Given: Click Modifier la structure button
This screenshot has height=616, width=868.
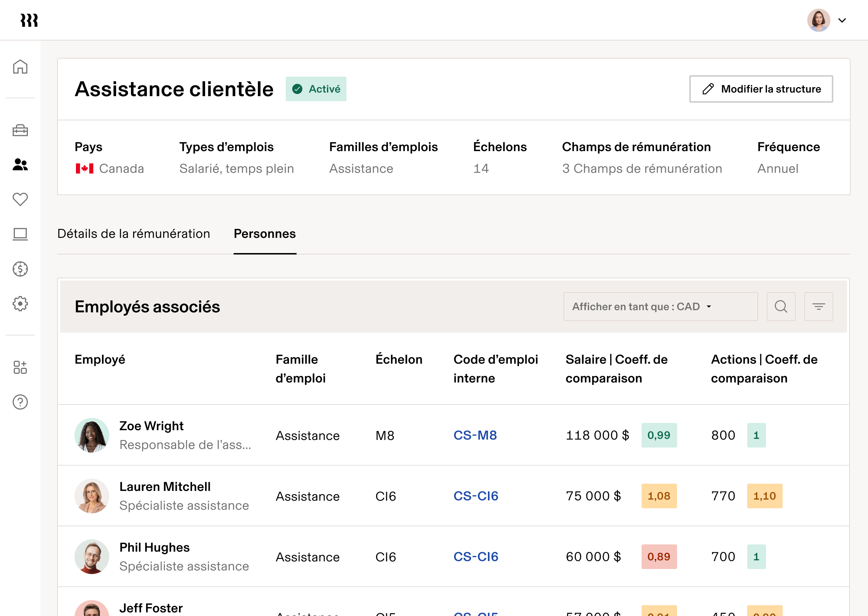Looking at the screenshot, I should [x=761, y=89].
